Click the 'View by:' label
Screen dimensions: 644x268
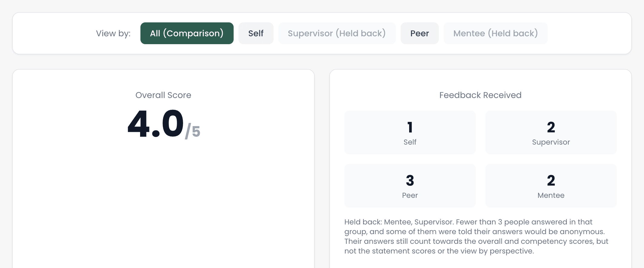pos(113,33)
